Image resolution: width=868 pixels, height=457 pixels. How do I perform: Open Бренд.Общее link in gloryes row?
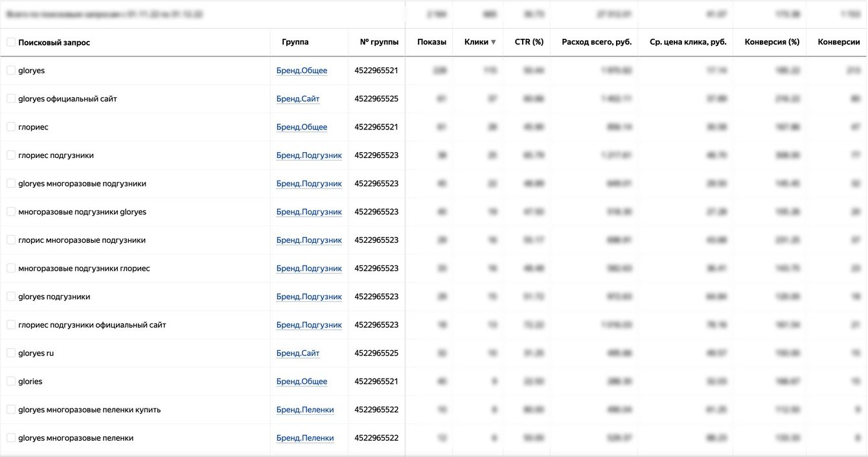click(302, 71)
